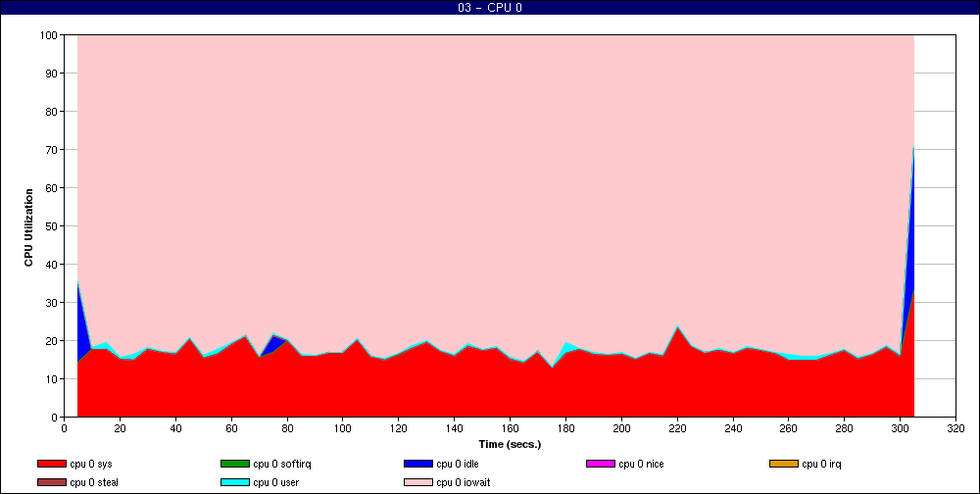Click the 160 tick label on the time axis
980x494 pixels.
(x=510, y=427)
